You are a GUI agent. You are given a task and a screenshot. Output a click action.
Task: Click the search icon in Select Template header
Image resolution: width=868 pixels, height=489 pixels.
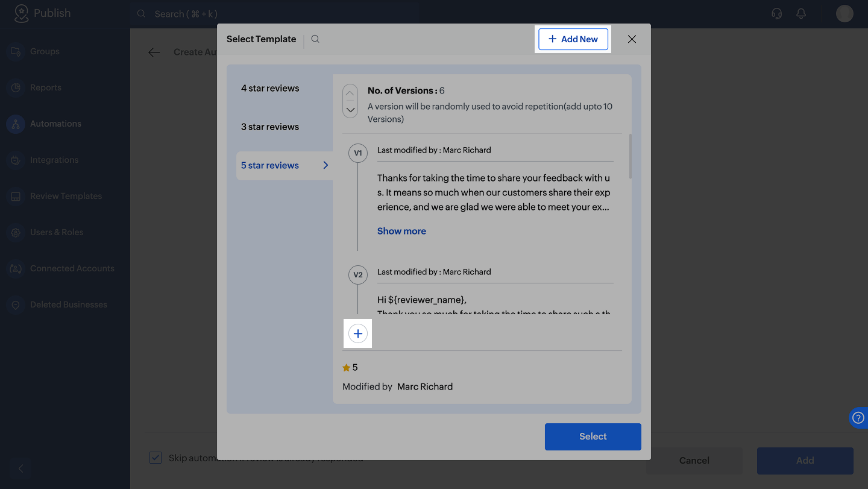(315, 39)
